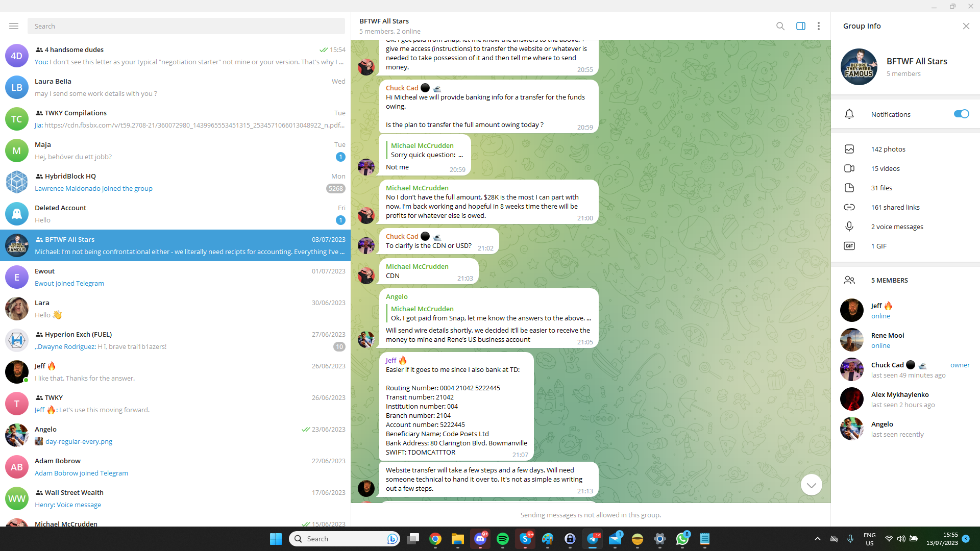Search messages in this chat
Screen dimensions: 980x551
780,26
